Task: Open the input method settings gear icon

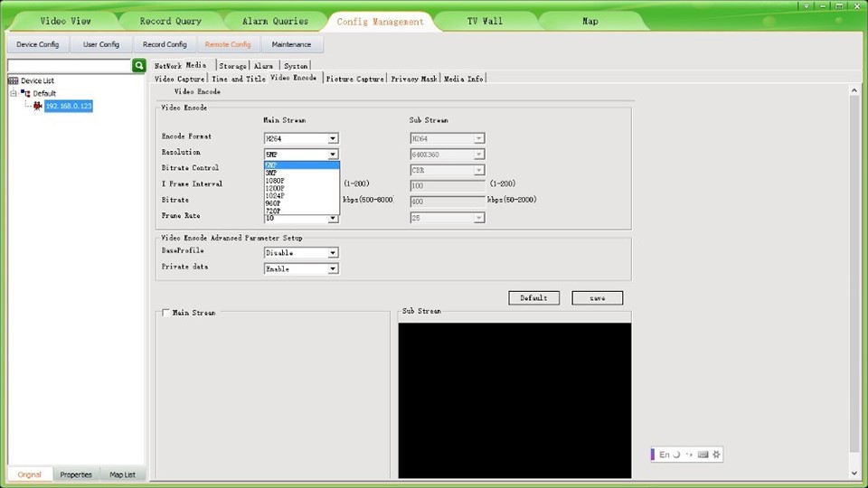Action: (716, 455)
